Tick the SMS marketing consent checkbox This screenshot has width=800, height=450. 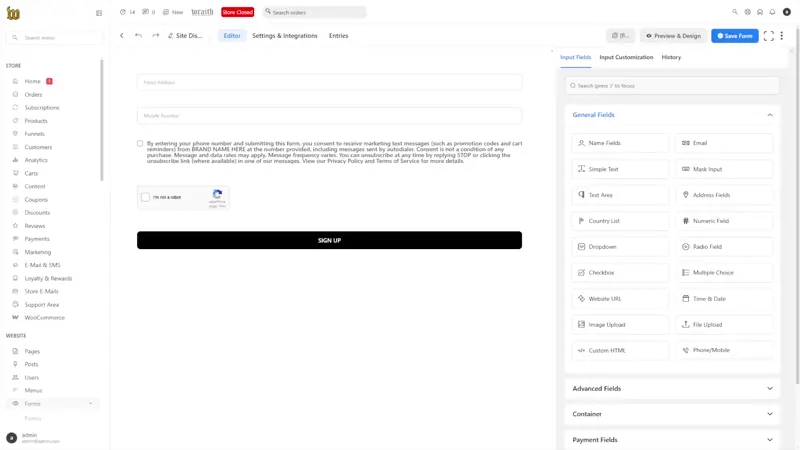click(140, 143)
